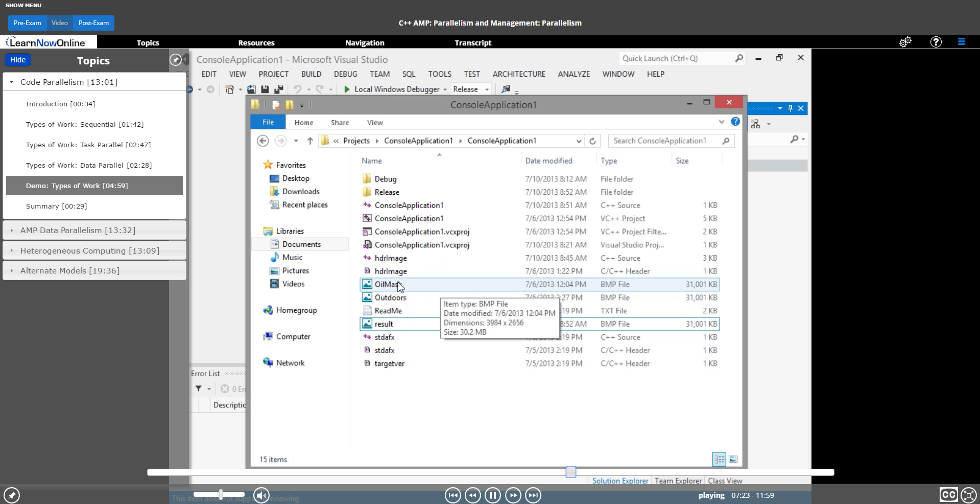The width and height of the screenshot is (980, 504).
Task: Open the Transcript tab
Action: [x=473, y=43]
